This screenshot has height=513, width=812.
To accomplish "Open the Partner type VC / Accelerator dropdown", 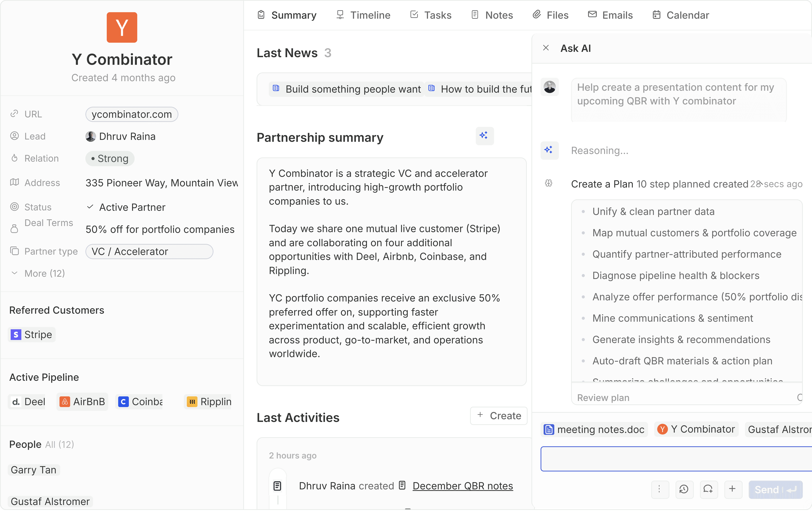I will coord(149,251).
